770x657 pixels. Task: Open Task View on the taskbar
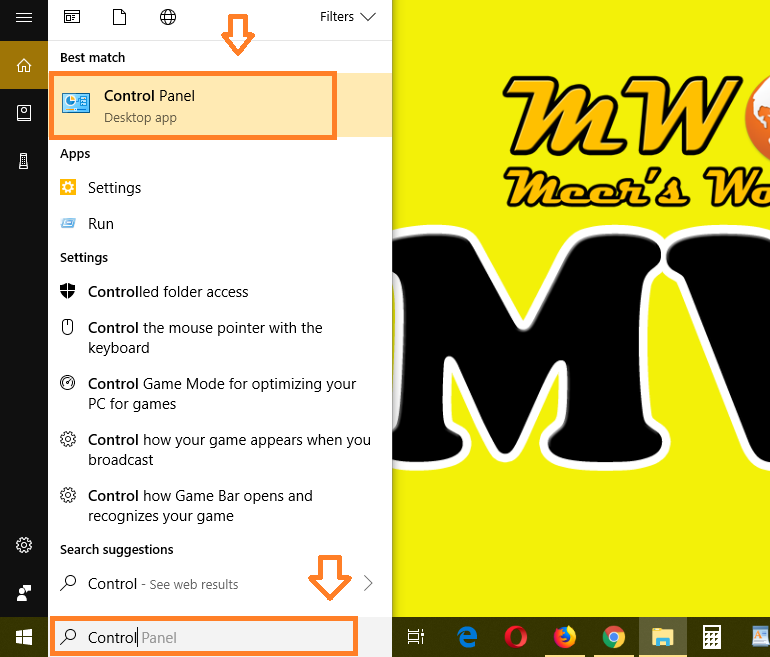[x=416, y=637]
